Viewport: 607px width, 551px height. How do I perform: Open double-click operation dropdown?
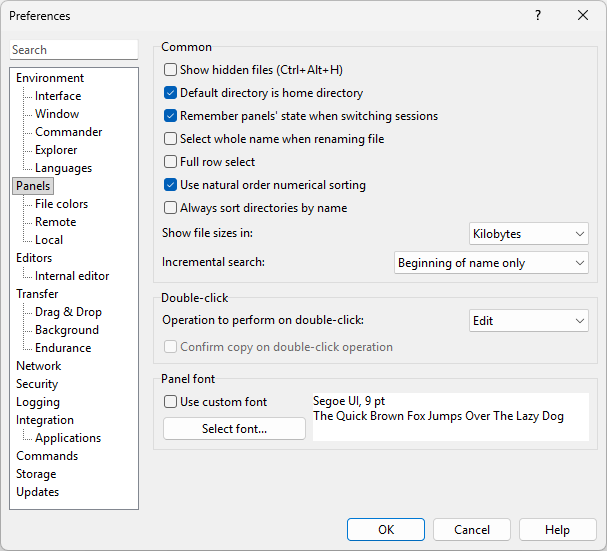click(529, 321)
